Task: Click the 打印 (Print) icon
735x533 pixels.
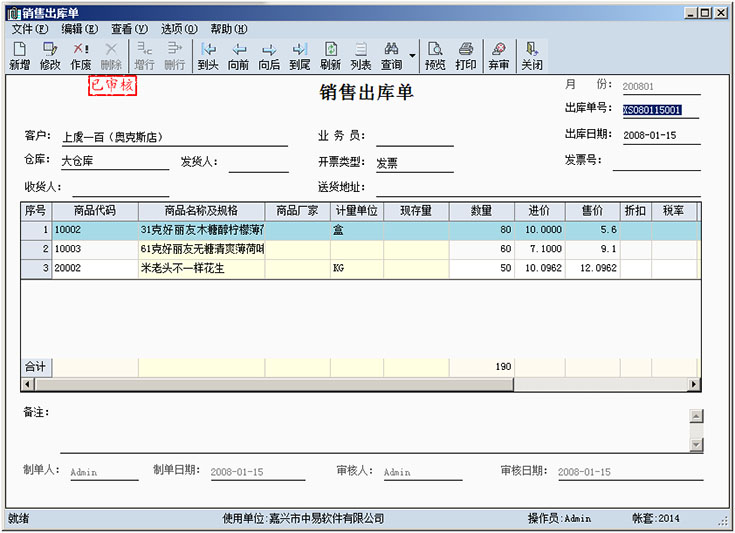Action: point(465,56)
